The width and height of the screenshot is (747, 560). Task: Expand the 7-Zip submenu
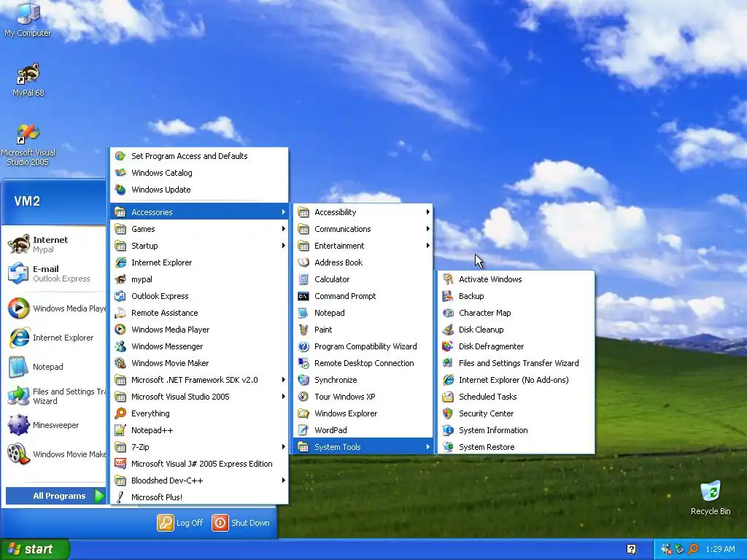[x=199, y=447]
